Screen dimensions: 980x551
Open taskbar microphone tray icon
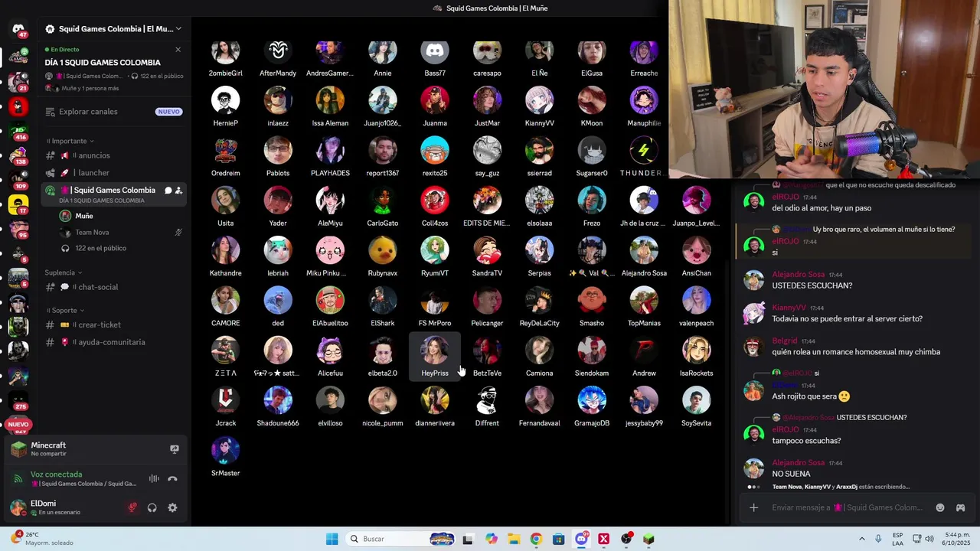point(878,539)
